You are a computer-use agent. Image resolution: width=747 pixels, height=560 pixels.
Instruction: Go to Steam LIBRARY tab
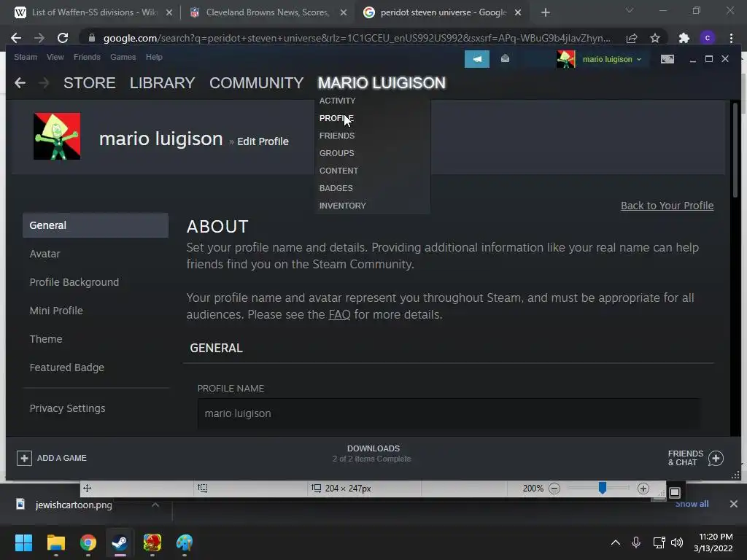point(163,83)
